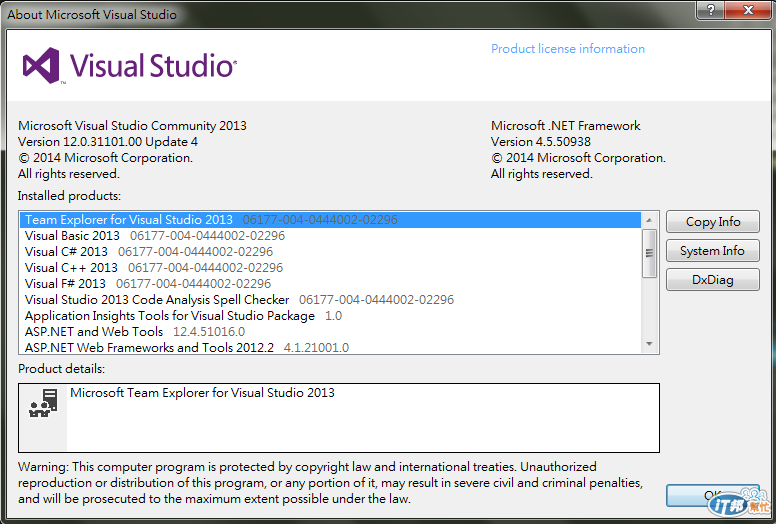Click the installed products scrollbar thumb

(649, 253)
